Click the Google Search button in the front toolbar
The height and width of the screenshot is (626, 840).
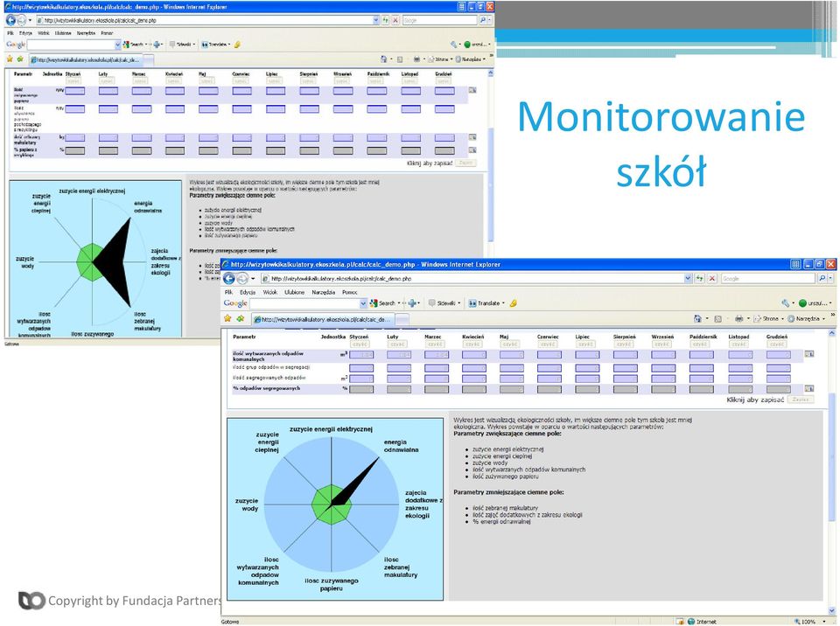coord(382,303)
